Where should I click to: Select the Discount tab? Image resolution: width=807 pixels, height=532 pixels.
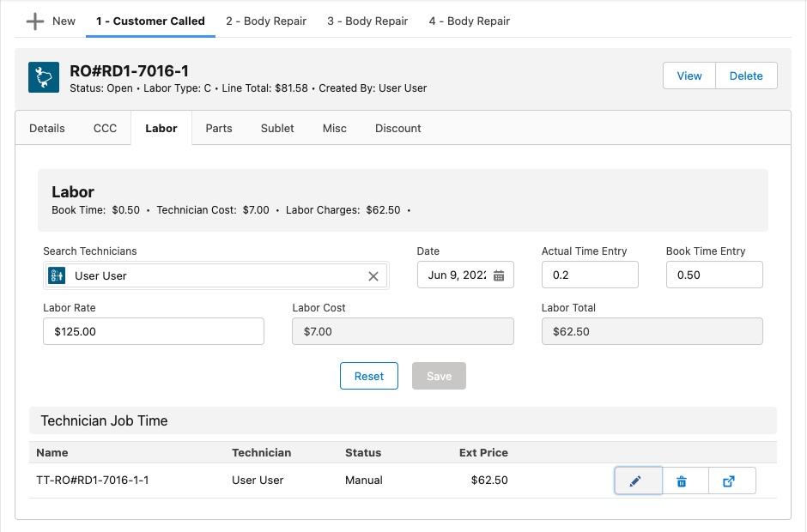397,128
